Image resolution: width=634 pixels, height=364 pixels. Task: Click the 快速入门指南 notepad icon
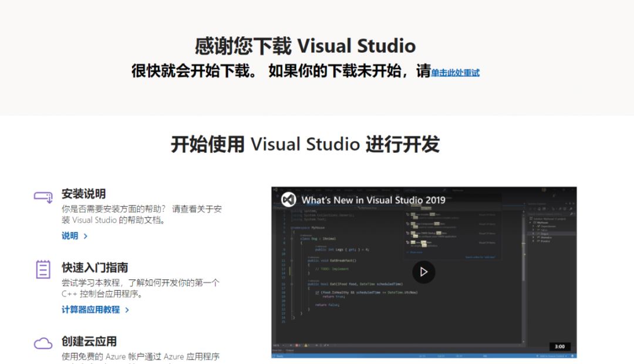coord(43,269)
